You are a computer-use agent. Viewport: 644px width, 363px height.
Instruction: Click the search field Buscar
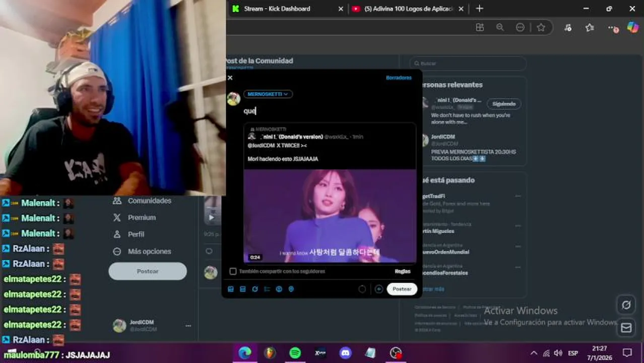468,64
